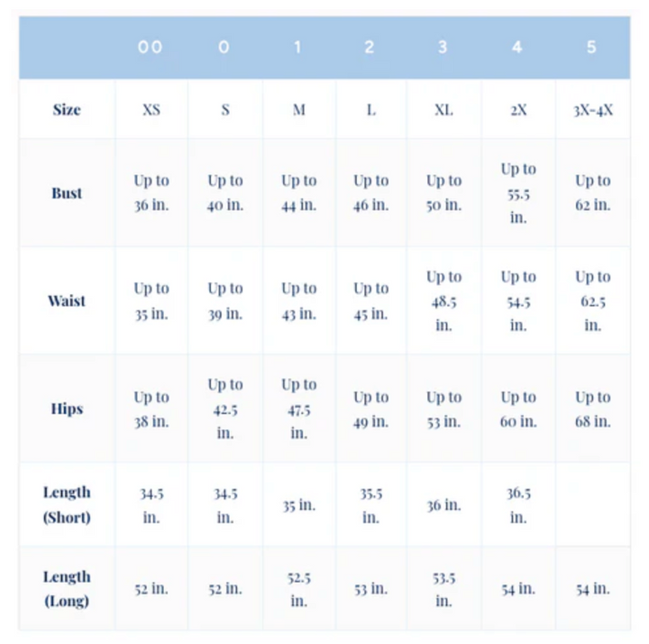The height and width of the screenshot is (644, 649).
Task: Select the Up to 55.5 in. bust cell
Action: pyautogui.click(x=518, y=193)
